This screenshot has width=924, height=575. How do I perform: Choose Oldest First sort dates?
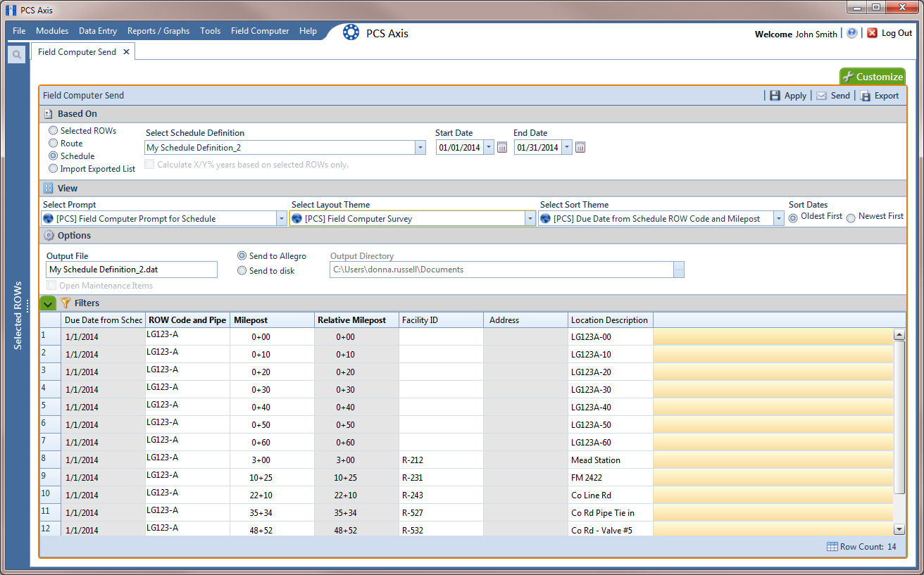(x=793, y=217)
